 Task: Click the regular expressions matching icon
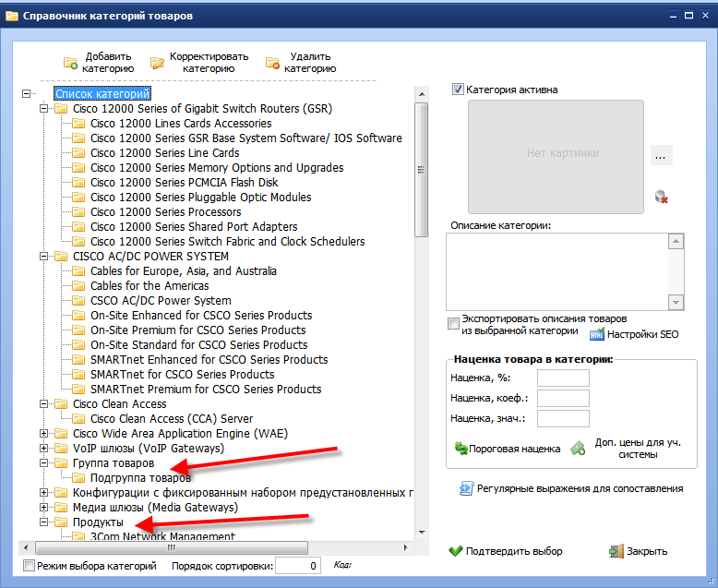point(467,488)
